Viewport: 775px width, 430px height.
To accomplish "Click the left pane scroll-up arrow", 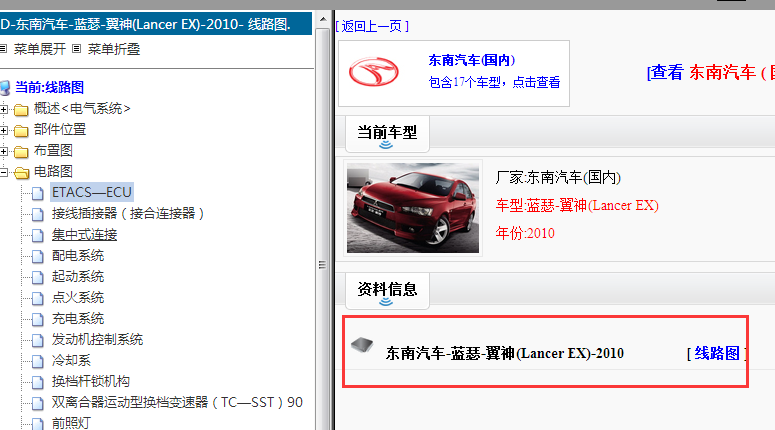I will tap(323, 19).
